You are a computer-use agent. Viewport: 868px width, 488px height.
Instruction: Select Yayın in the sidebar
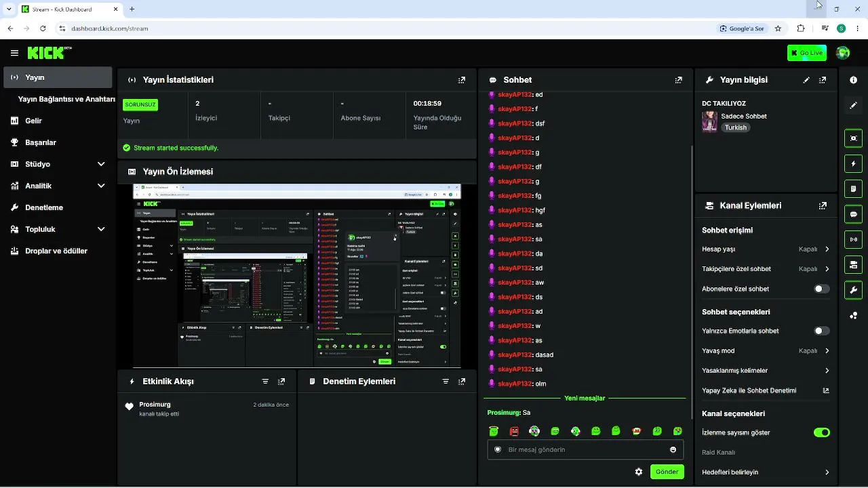[x=58, y=77]
